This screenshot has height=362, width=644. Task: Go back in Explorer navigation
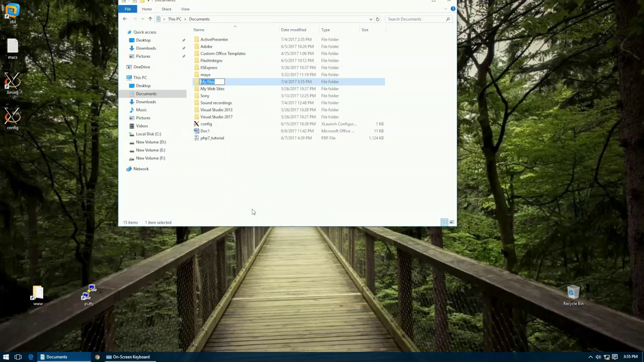click(125, 19)
